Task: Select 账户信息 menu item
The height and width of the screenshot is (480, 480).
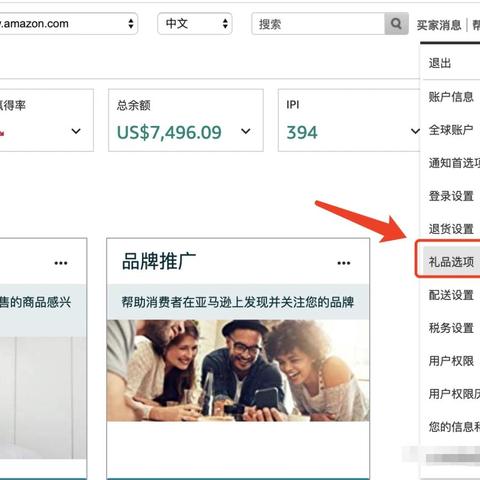Action: 450,97
